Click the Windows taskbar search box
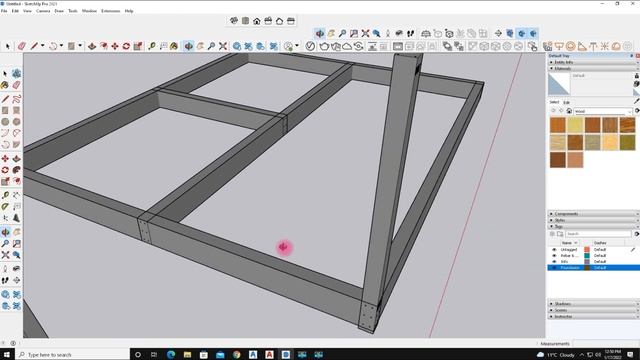640x360 pixels. click(73, 355)
